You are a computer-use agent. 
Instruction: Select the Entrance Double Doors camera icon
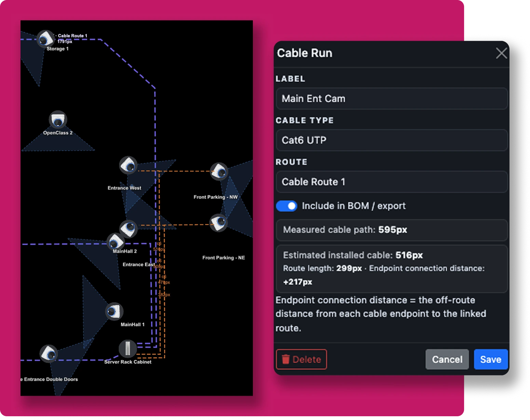click(49, 354)
